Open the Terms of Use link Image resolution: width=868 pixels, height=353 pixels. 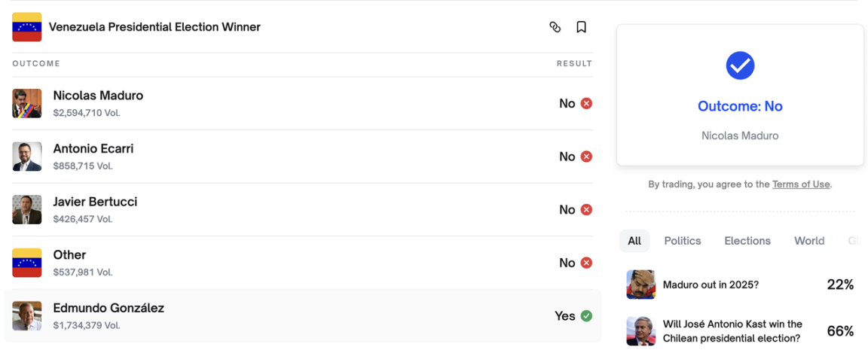click(x=801, y=184)
